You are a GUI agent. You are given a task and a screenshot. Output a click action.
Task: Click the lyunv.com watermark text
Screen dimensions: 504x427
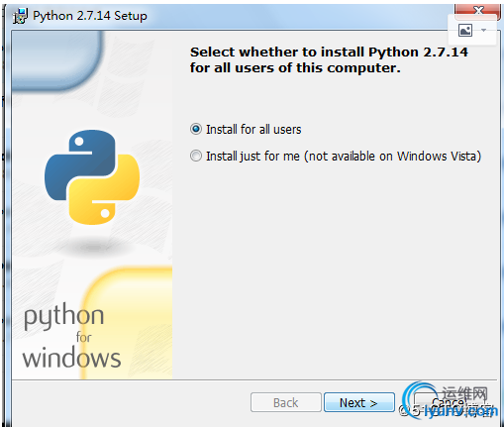pos(461,411)
